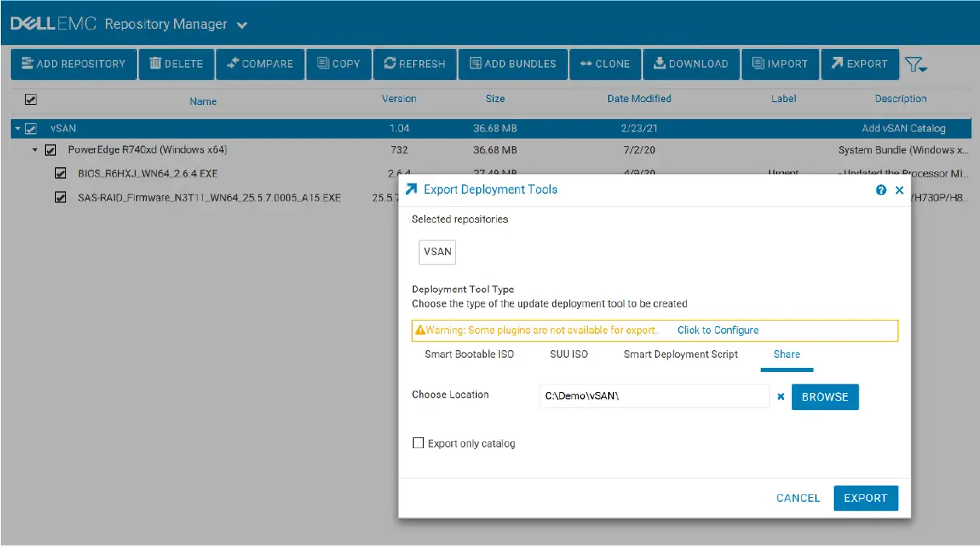Screen dimensions: 980x547
Task: Toggle the vSAN repository checkbox
Action: (31, 128)
